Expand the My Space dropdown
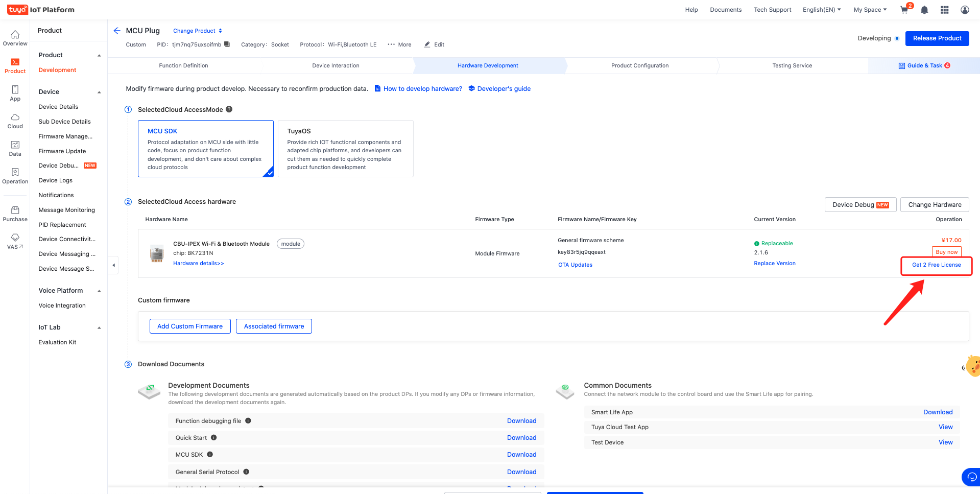This screenshot has width=980, height=494. pos(870,10)
